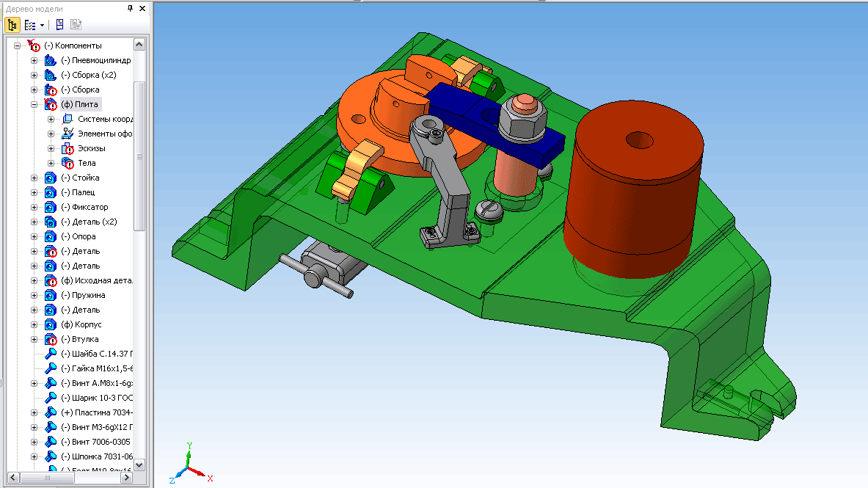Screen dimensions: 868x488
Task: Expand the Системы координат node
Action: point(51,119)
